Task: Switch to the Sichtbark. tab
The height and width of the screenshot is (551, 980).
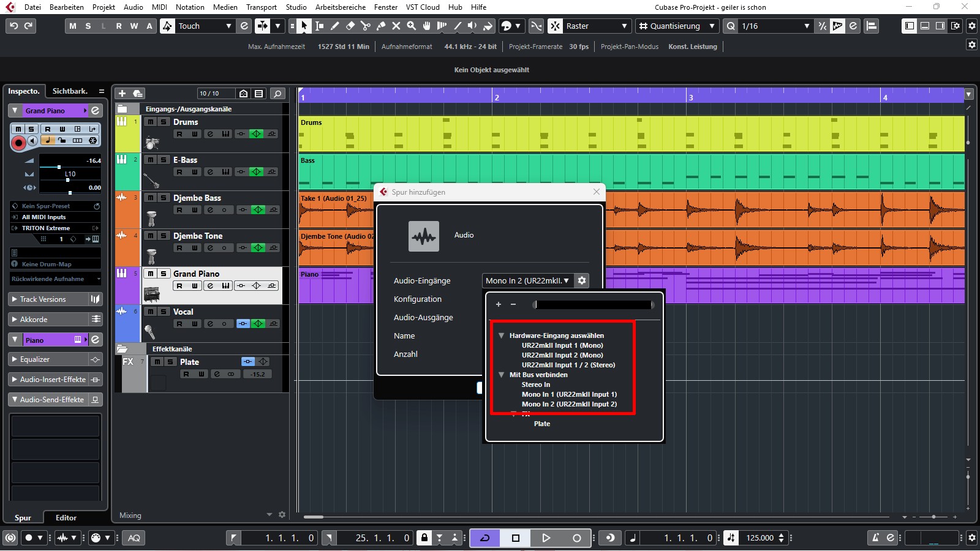Action: pyautogui.click(x=70, y=91)
